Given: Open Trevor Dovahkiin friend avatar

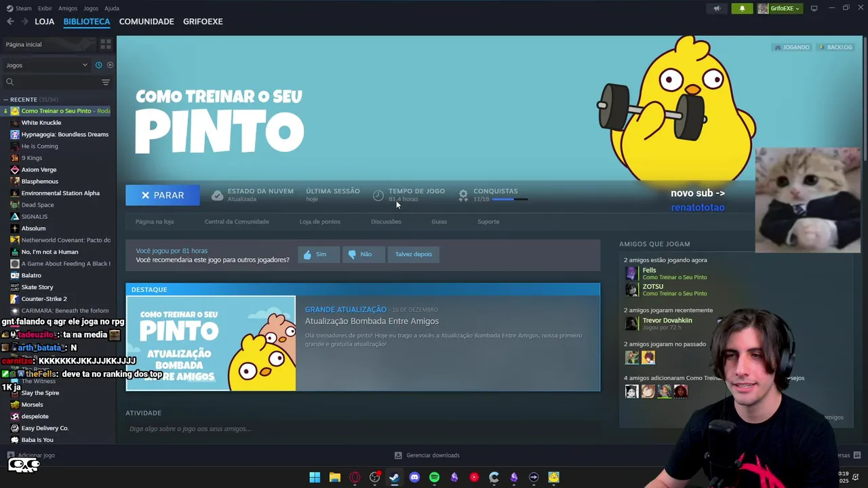Looking at the screenshot, I should click(x=631, y=323).
